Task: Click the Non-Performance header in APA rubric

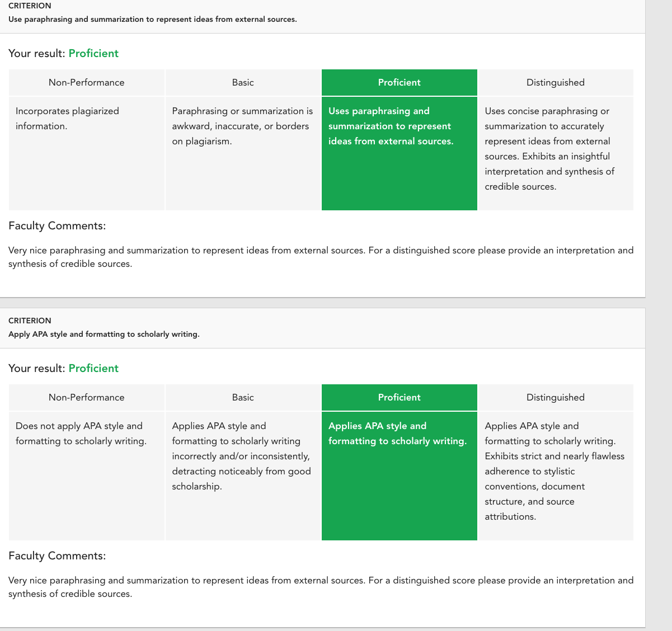Action: [87, 397]
